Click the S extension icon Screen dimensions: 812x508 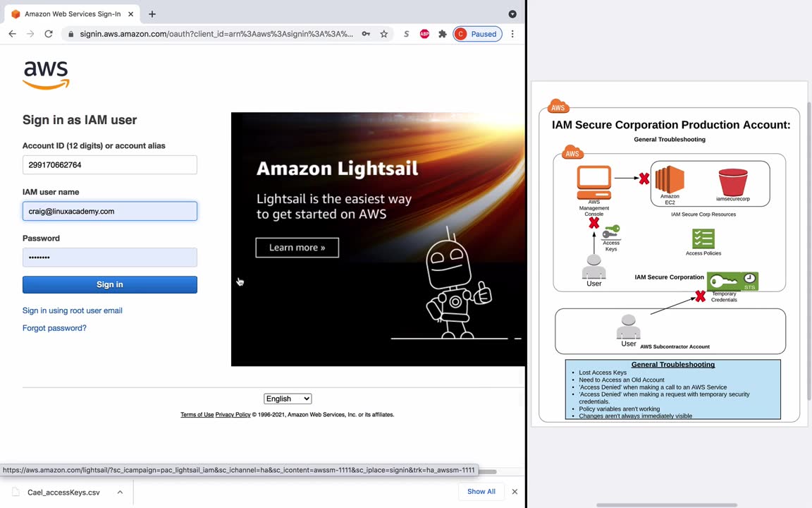pos(406,34)
